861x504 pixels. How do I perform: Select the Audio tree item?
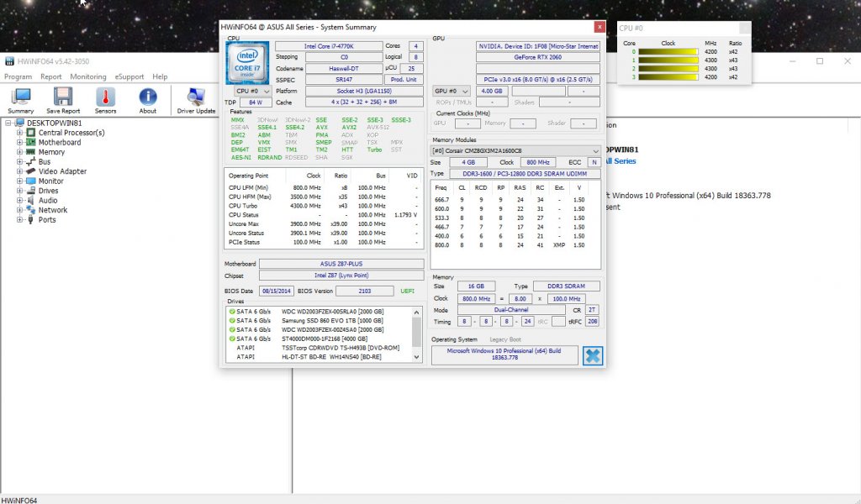48,200
